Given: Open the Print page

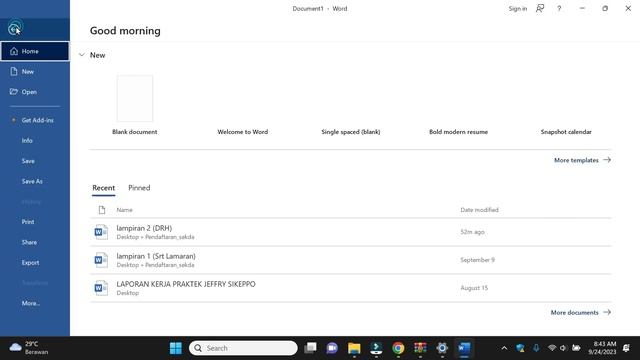Looking at the screenshot, I should click(35, 222).
